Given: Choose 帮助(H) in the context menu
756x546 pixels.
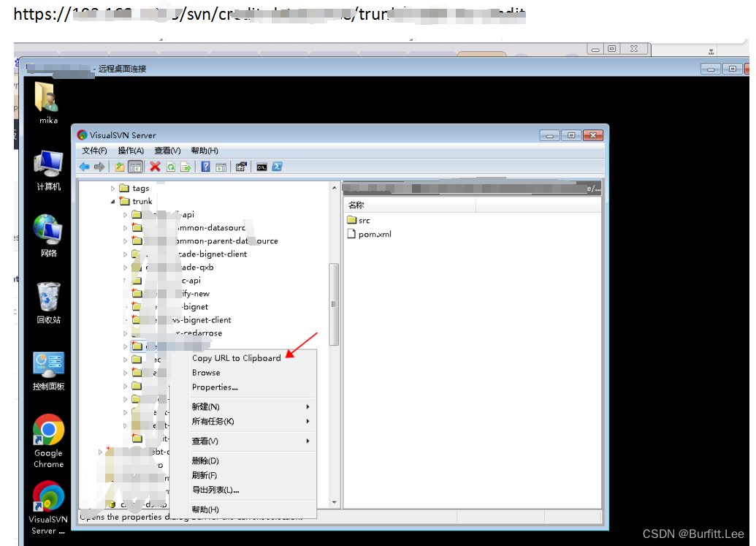Looking at the screenshot, I should coord(205,509).
